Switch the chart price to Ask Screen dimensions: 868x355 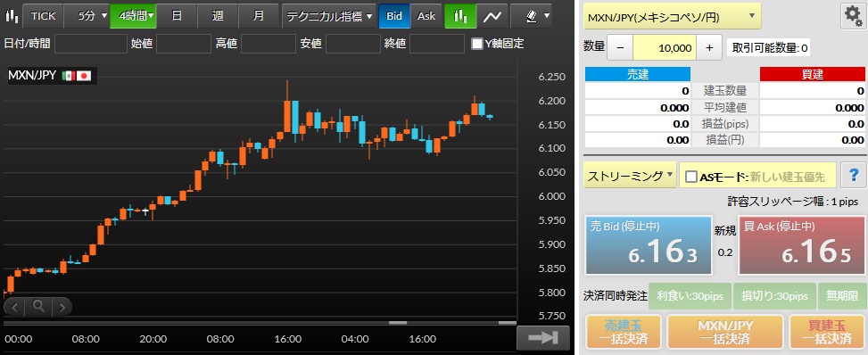(x=426, y=16)
